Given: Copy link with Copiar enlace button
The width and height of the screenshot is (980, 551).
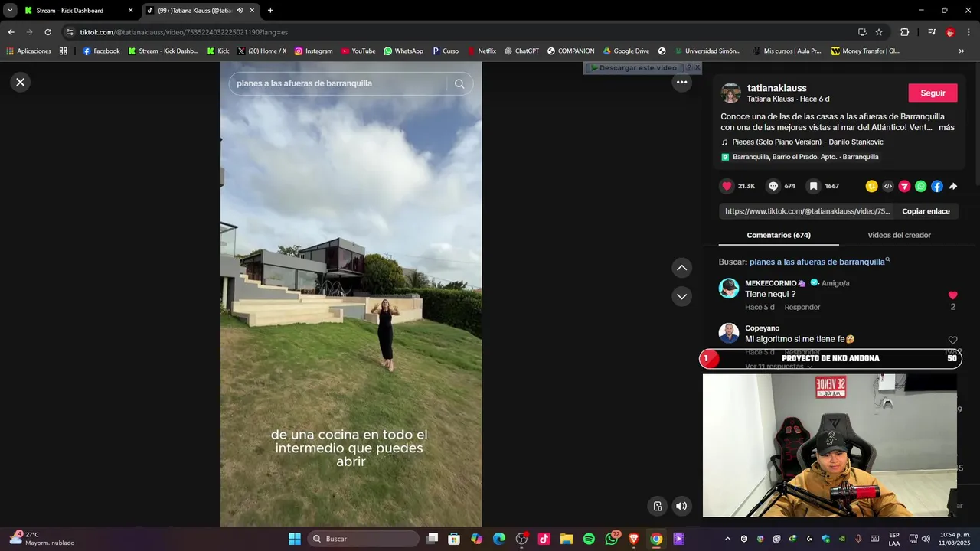Looking at the screenshot, I should 926,211.
